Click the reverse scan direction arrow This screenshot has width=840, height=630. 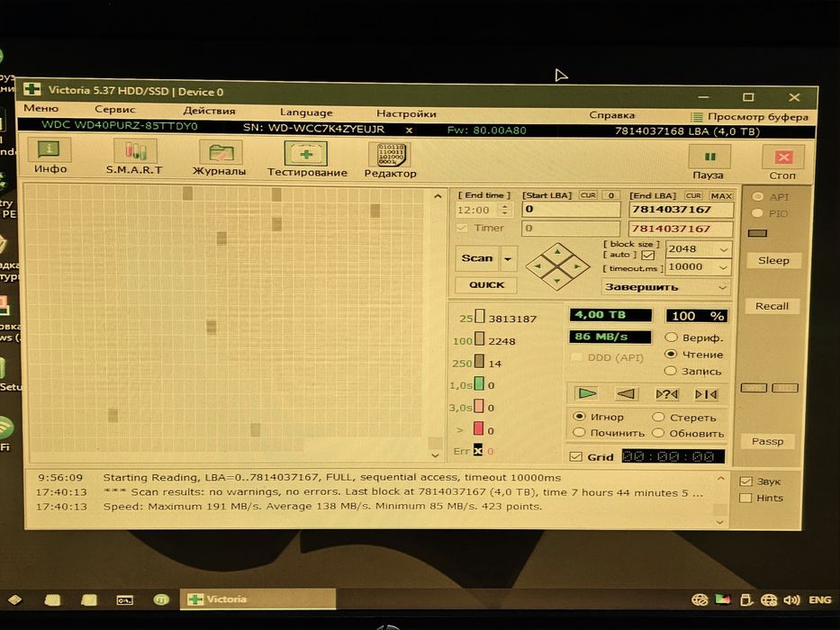[x=626, y=394]
